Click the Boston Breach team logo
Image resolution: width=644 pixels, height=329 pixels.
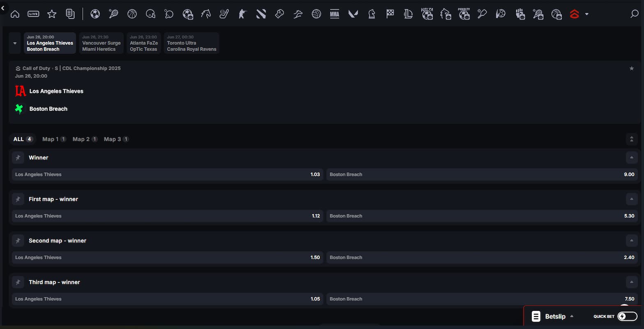coord(19,109)
